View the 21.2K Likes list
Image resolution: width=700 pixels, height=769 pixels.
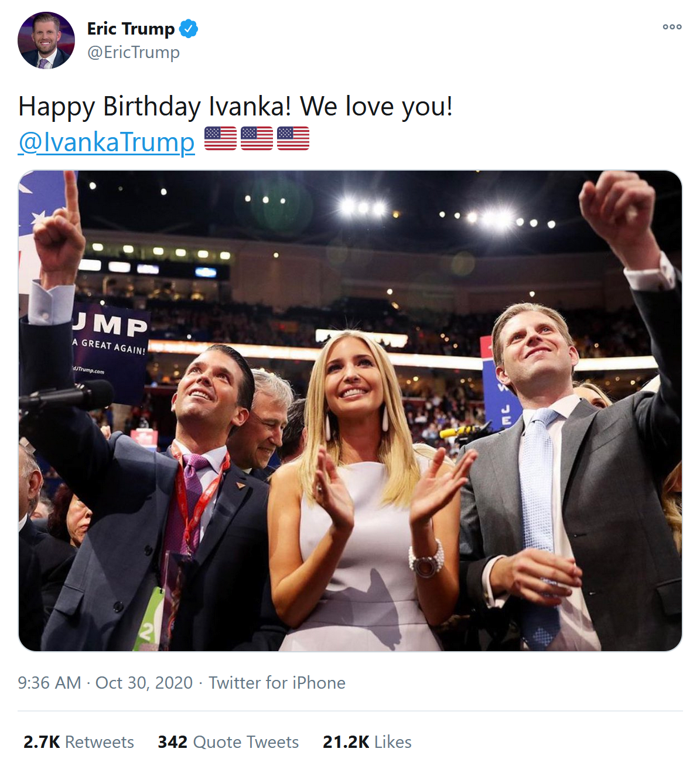pos(367,742)
